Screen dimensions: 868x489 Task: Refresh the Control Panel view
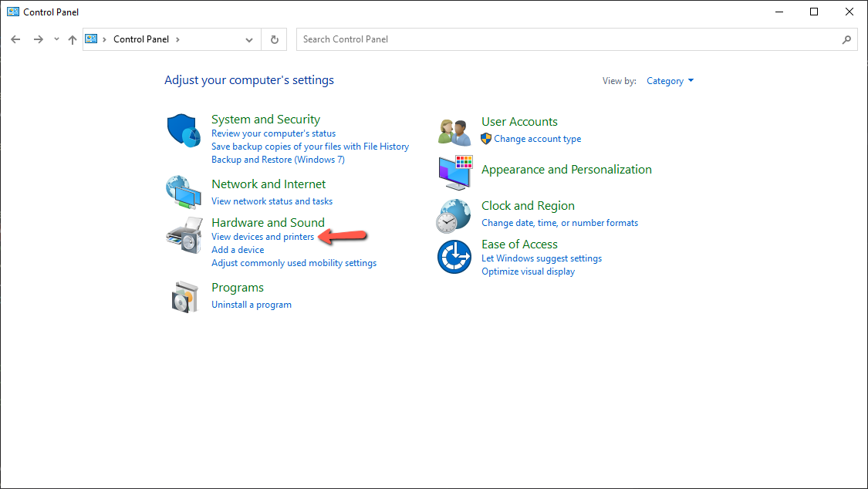point(274,39)
